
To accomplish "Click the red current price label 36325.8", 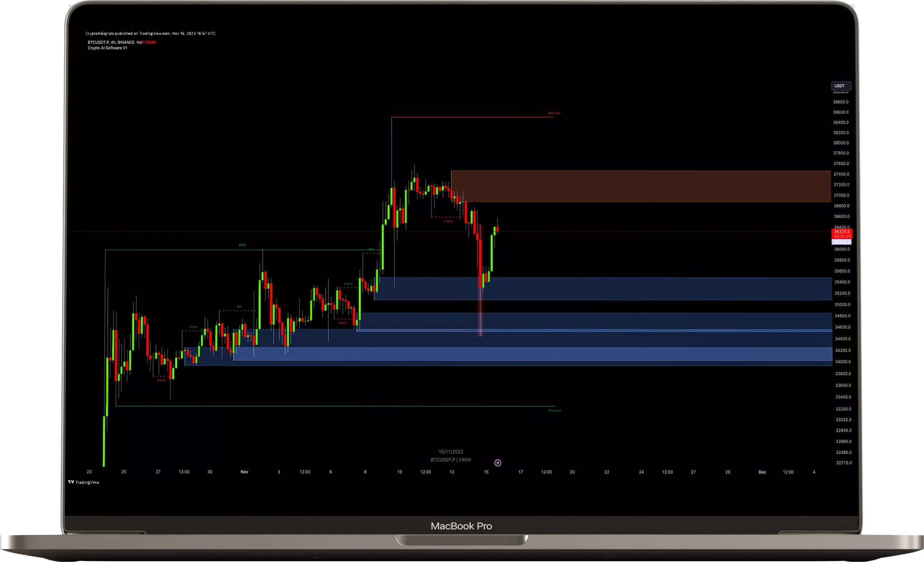I will coord(842,232).
